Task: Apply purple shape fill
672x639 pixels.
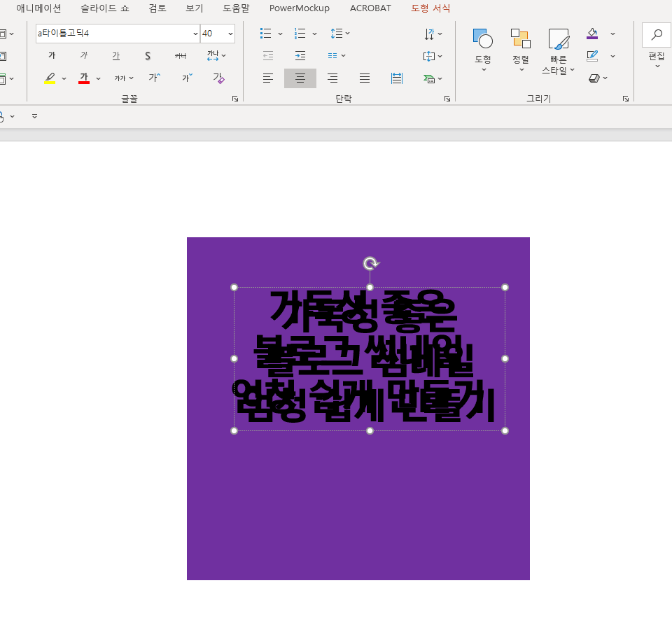Action: (592, 34)
